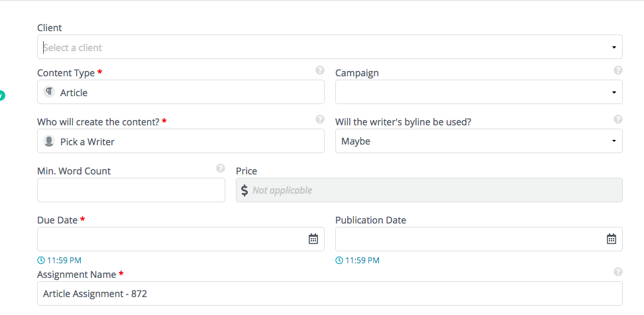Open the Article content type selector
Viewport: 644px width, 315px height.
181,92
